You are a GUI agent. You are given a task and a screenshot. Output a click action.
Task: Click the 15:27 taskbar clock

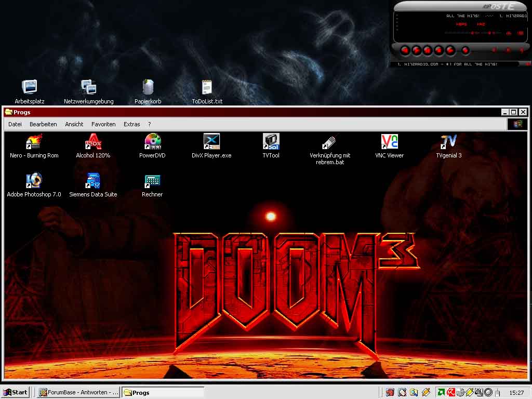(x=516, y=393)
